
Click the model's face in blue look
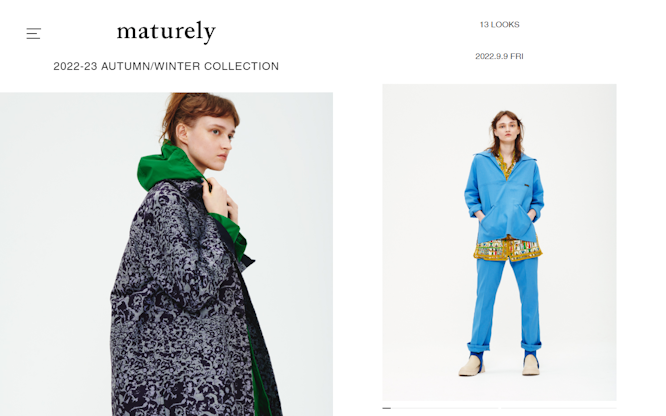pyautogui.click(x=508, y=130)
